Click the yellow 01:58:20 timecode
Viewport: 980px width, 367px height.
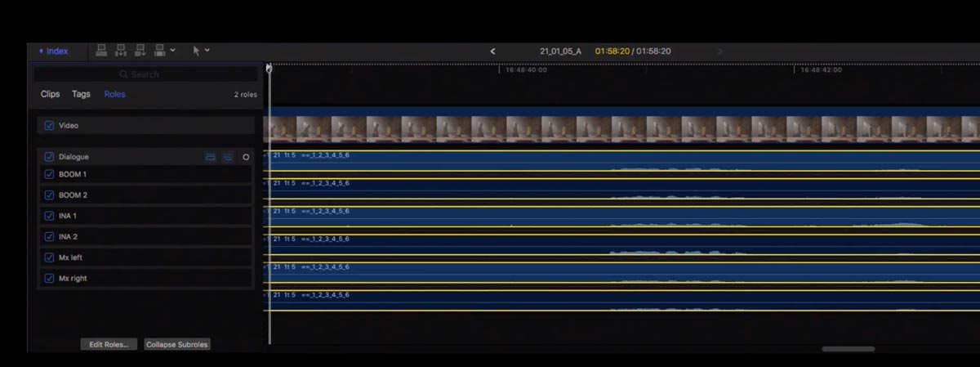coord(612,51)
